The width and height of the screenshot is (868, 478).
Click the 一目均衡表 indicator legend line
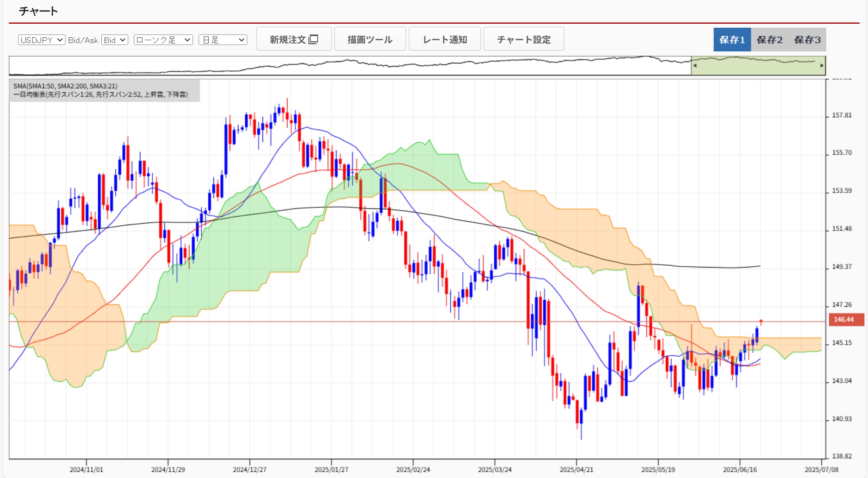click(101, 94)
